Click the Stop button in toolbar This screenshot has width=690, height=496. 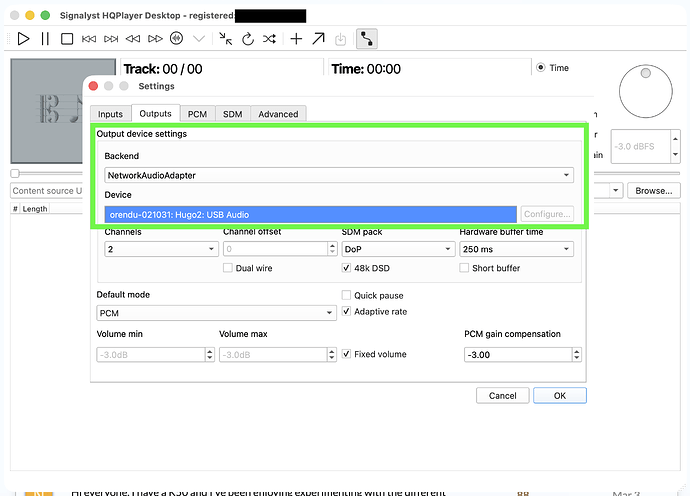[67, 39]
